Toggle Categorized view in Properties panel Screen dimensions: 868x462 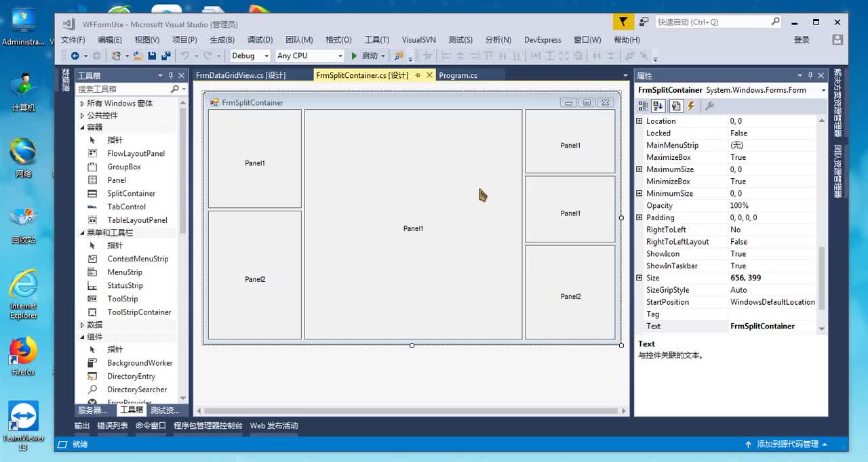click(x=644, y=106)
